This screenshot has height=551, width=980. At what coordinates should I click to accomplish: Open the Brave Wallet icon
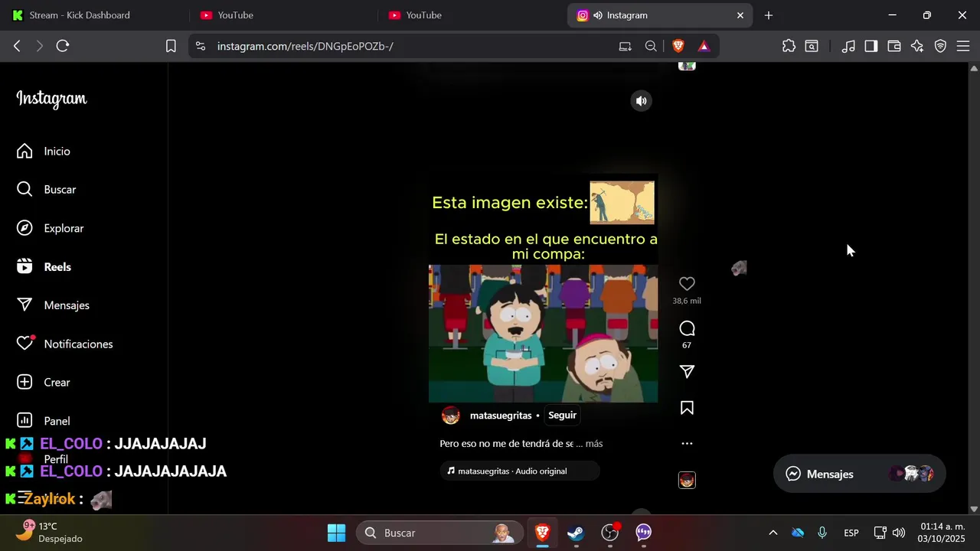893,46
